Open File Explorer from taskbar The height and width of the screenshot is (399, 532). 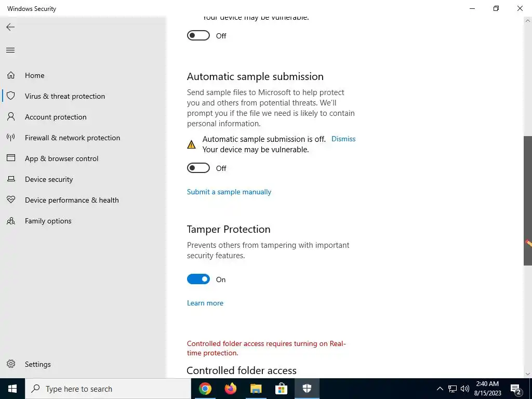256,389
